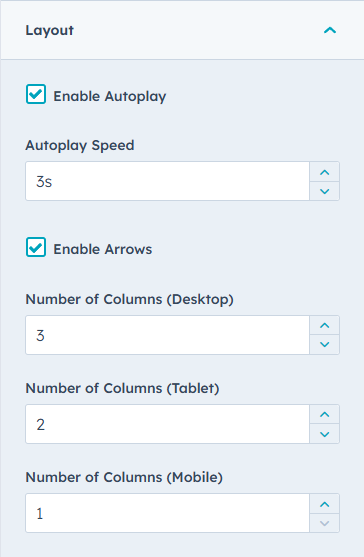
Task: Increase Number of Columns (Tablet)
Action: tap(325, 414)
